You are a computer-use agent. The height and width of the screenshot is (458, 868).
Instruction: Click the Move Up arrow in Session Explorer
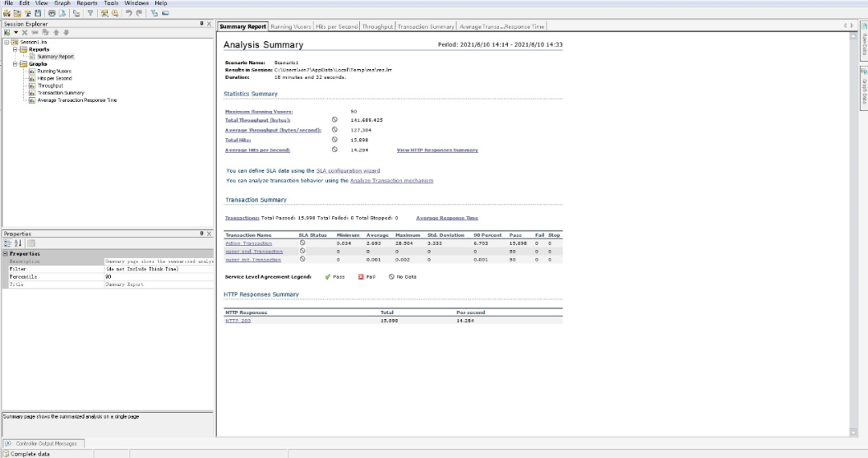pos(56,33)
